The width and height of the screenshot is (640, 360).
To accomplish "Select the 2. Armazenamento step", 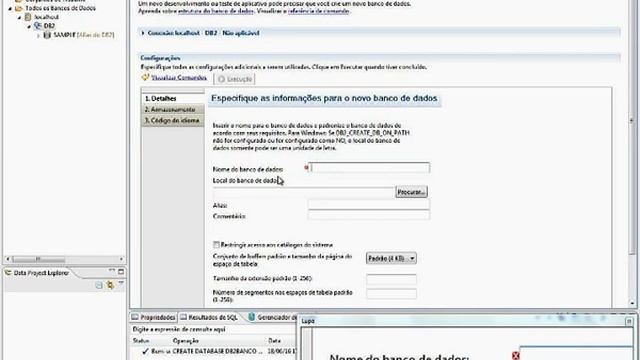I will coord(173,109).
